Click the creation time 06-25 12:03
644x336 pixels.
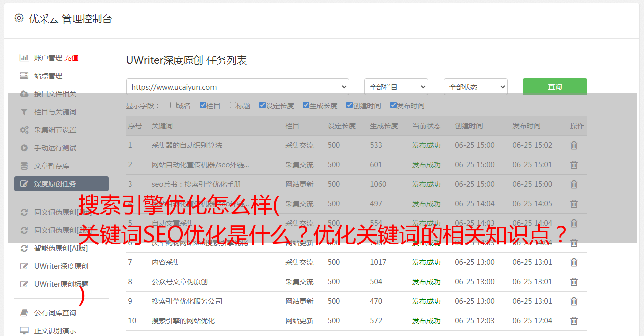coord(475,321)
